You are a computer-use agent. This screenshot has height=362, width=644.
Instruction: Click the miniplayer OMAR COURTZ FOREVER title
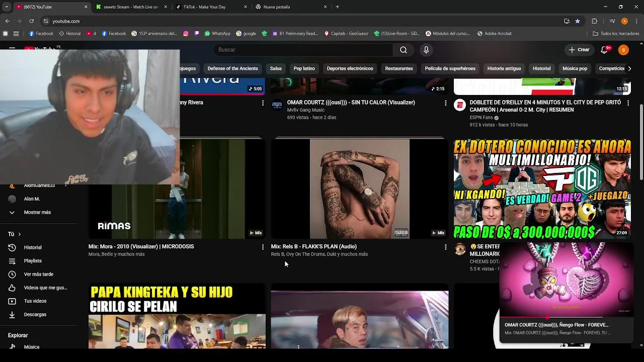[x=556, y=325]
